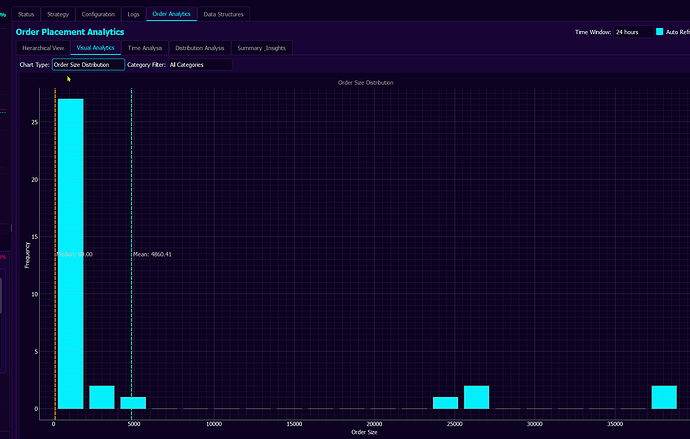Click the rightmost histogram bar past 35000
Image resolution: width=690 pixels, height=439 pixels.
point(664,397)
